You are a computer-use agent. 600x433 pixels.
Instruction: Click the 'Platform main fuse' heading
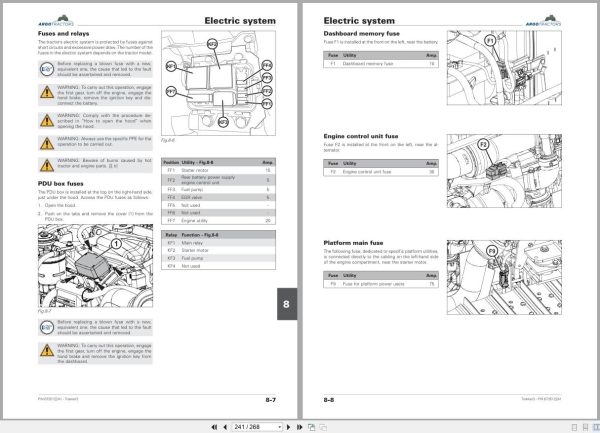pos(353,243)
